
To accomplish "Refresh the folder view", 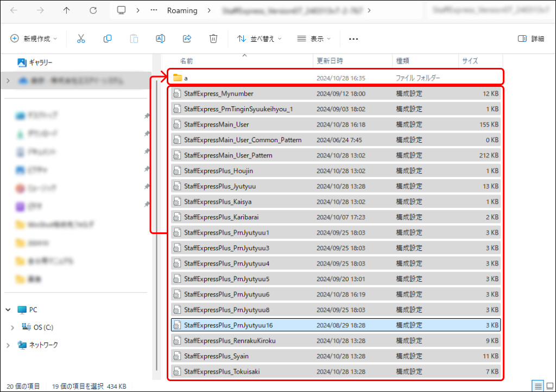I will 93,10.
